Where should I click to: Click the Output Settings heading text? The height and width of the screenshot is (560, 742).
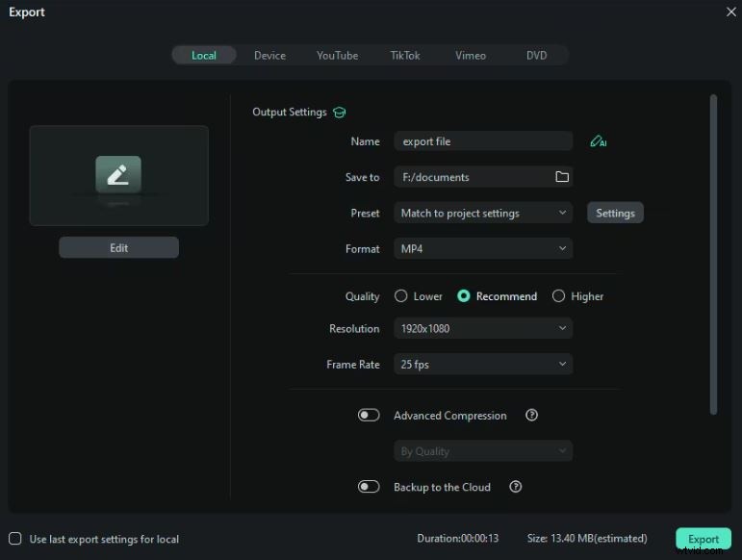(289, 112)
